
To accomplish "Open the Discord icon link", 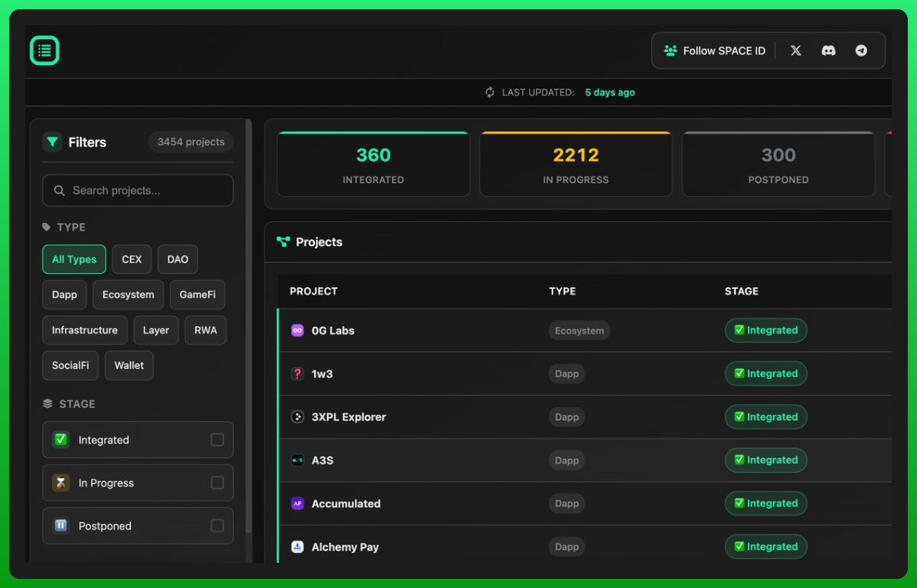I will [x=828, y=50].
